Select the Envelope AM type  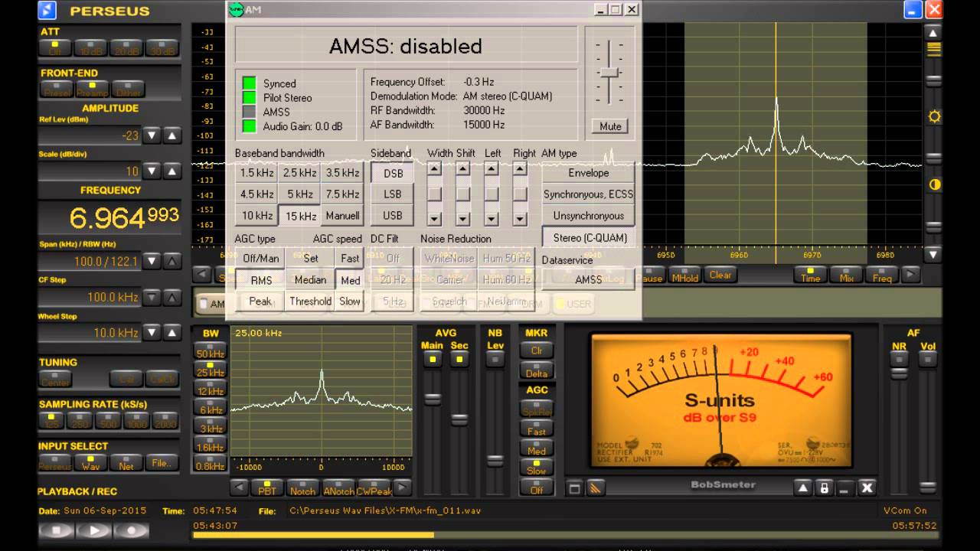click(588, 173)
